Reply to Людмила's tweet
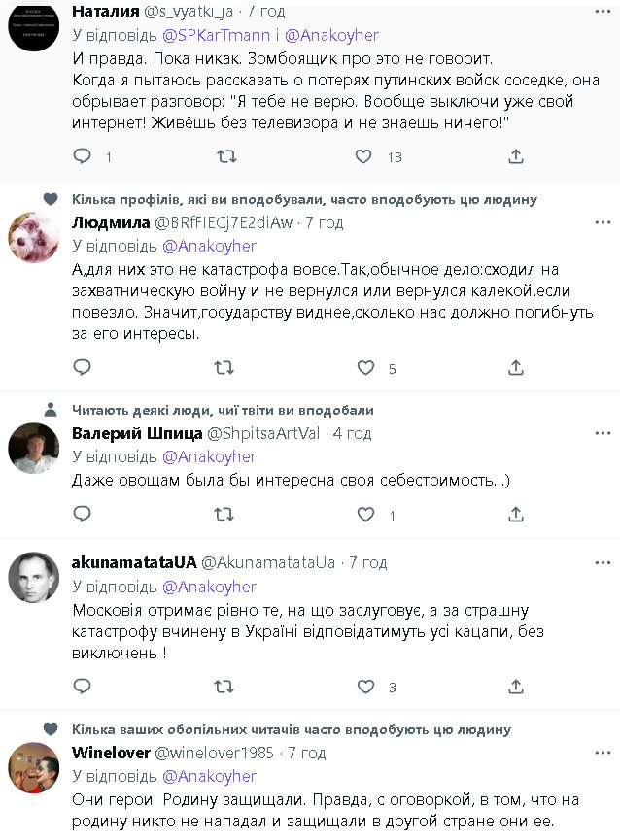The height and width of the screenshot is (840, 620). click(x=83, y=368)
